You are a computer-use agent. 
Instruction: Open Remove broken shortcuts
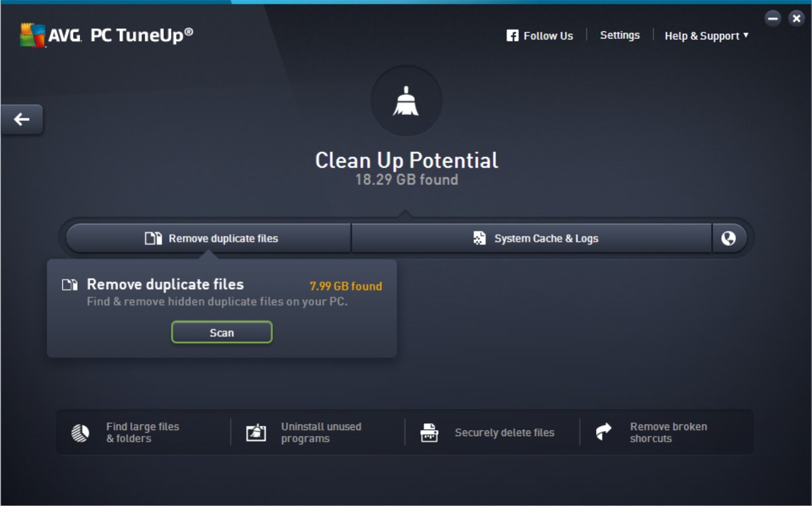click(x=667, y=432)
